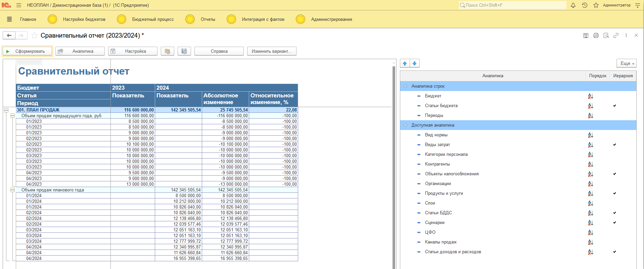Toggle sort order for ЦФО row
This screenshot has height=269, width=644.
(591, 232)
